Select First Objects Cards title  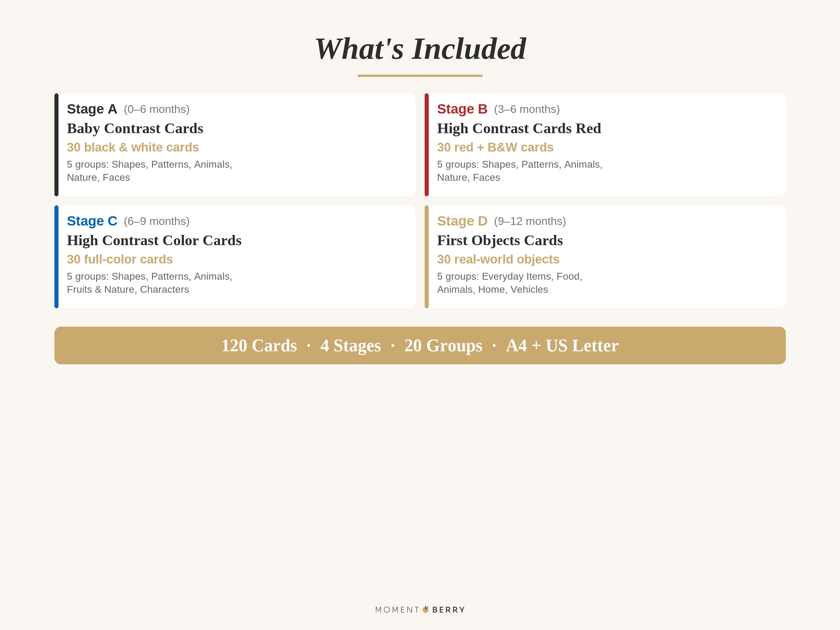(x=500, y=240)
